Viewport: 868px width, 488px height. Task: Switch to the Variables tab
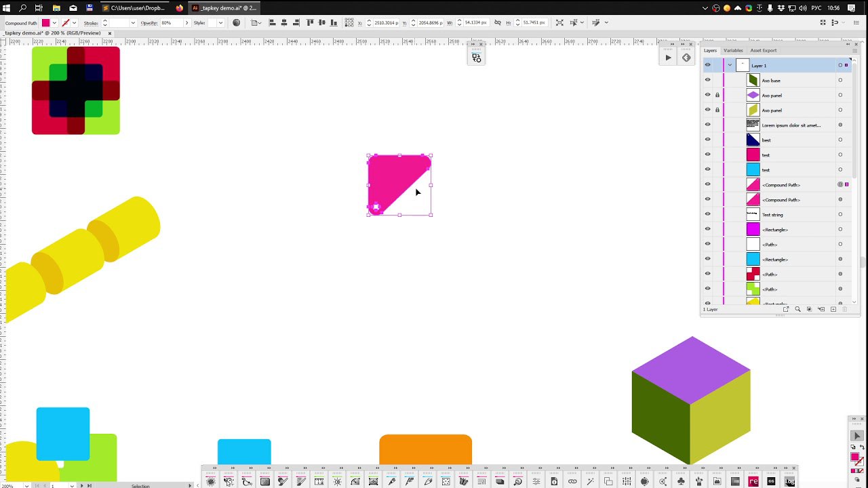[x=732, y=50]
